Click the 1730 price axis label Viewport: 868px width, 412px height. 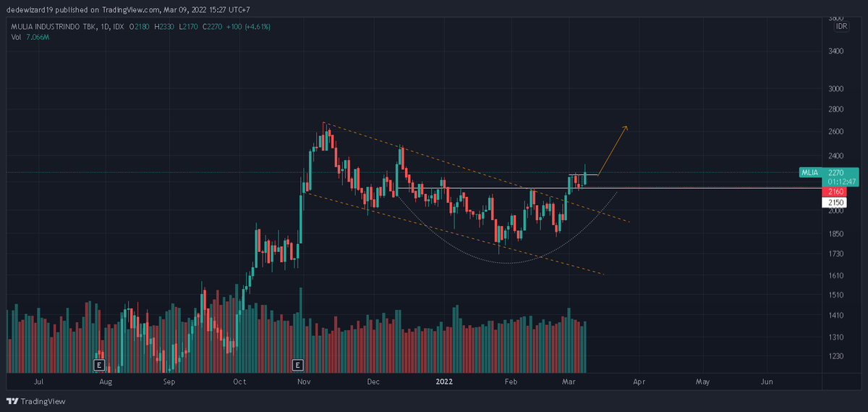(835, 254)
